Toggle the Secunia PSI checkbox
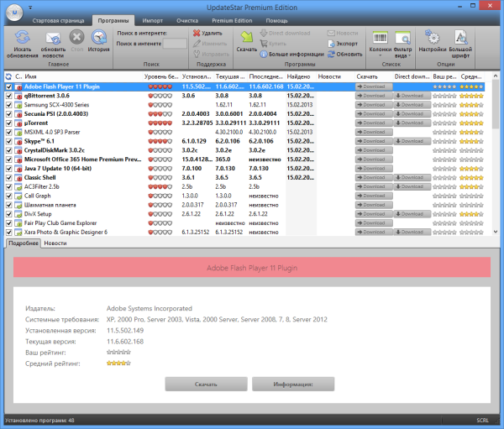Screen dimensions: 504x429 (9, 114)
